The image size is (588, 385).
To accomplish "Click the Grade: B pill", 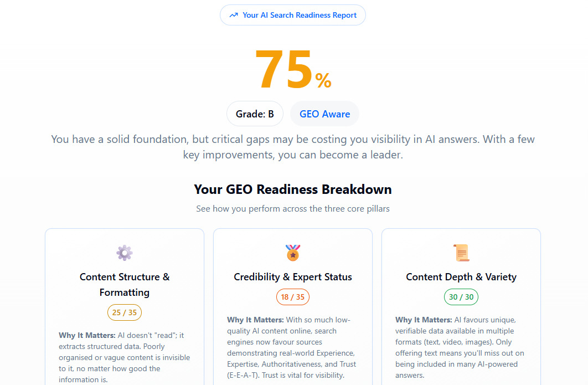I will point(255,114).
